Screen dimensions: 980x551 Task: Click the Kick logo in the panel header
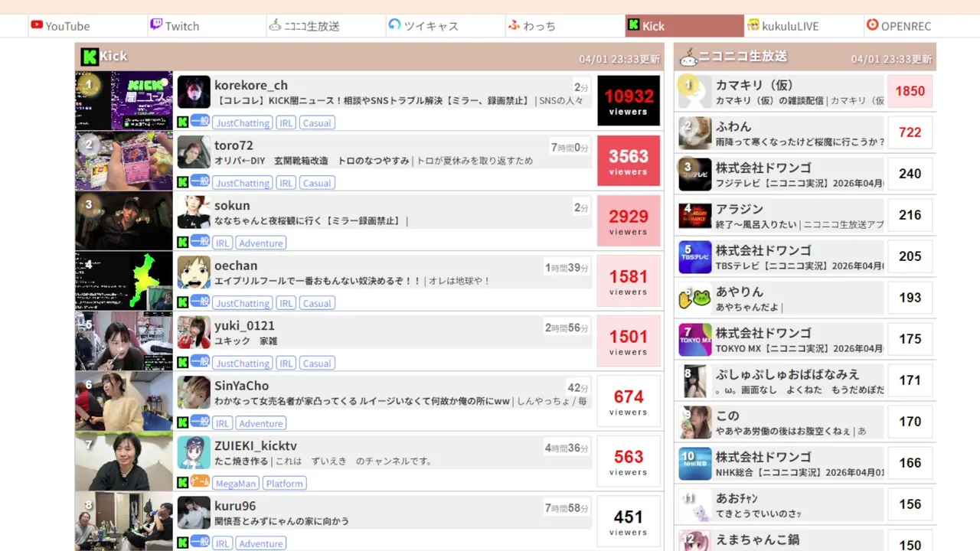tap(90, 57)
